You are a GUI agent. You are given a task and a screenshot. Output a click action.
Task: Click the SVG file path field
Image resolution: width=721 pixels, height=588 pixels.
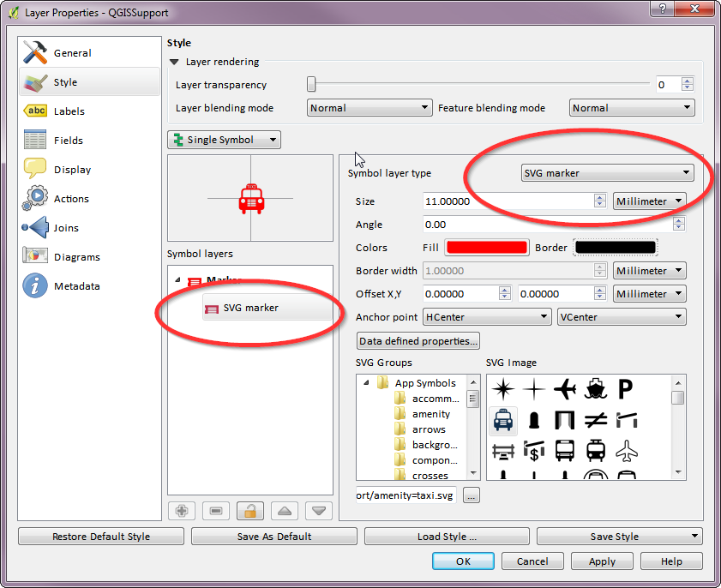[406, 495]
